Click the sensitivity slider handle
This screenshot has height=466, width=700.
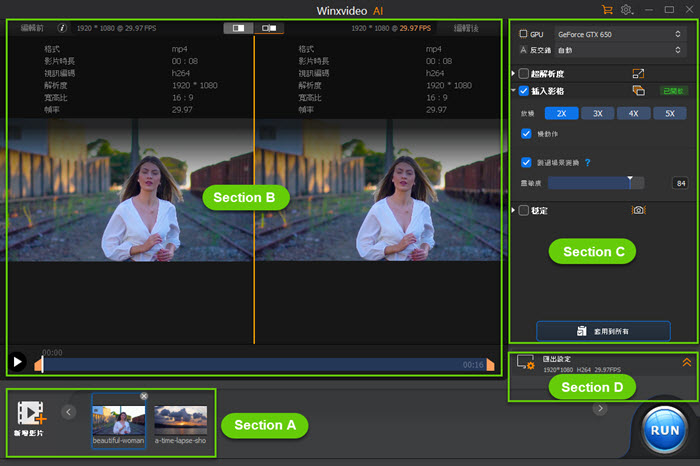tap(630, 182)
